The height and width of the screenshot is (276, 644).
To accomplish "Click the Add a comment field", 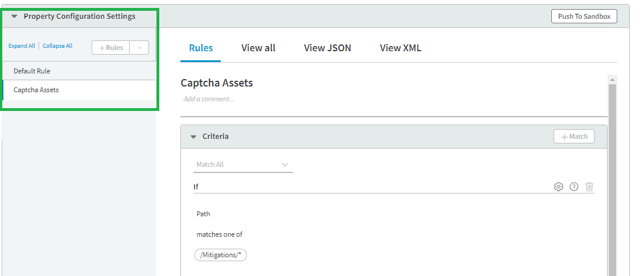I will coord(209,99).
